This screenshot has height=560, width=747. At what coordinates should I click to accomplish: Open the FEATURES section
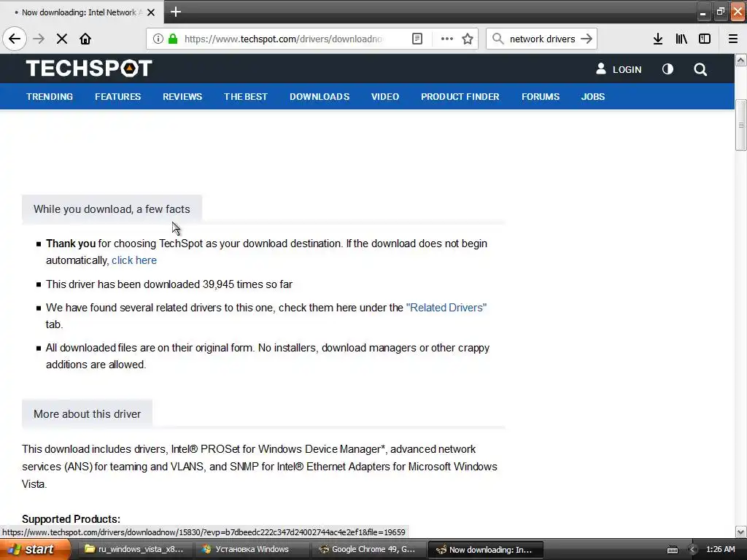click(117, 97)
